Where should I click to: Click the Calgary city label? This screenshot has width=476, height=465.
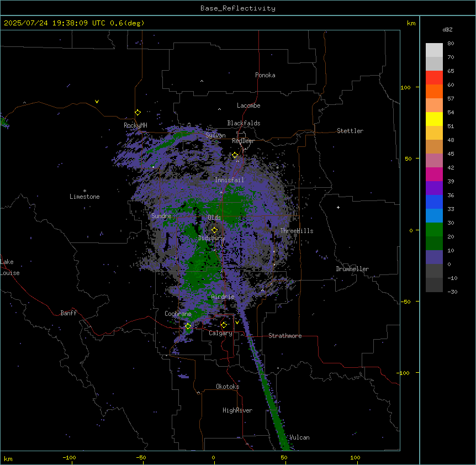point(220,333)
